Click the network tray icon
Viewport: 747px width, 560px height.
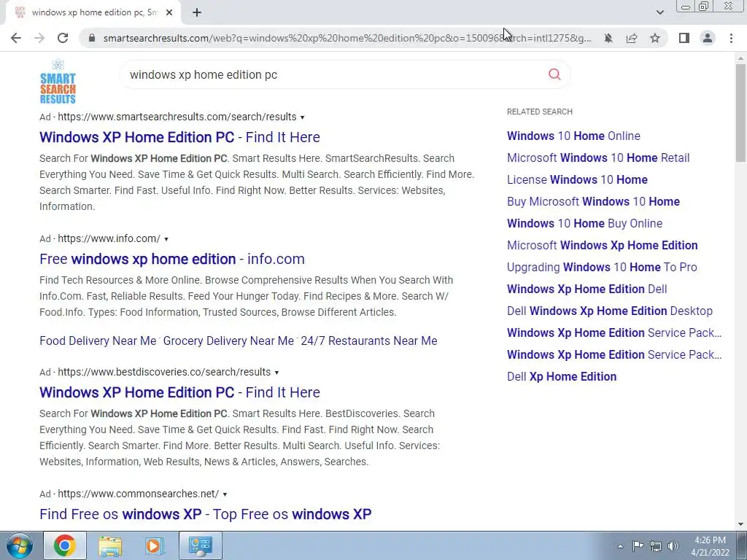656,546
